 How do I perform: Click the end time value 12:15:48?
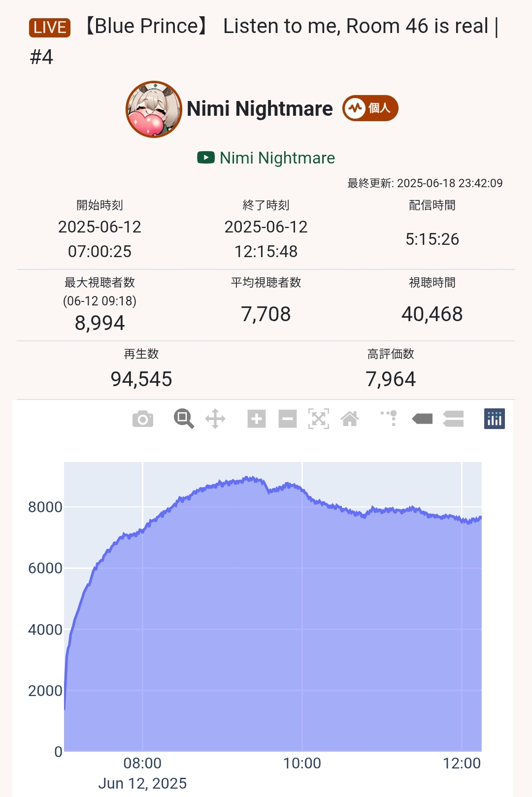coord(266,251)
